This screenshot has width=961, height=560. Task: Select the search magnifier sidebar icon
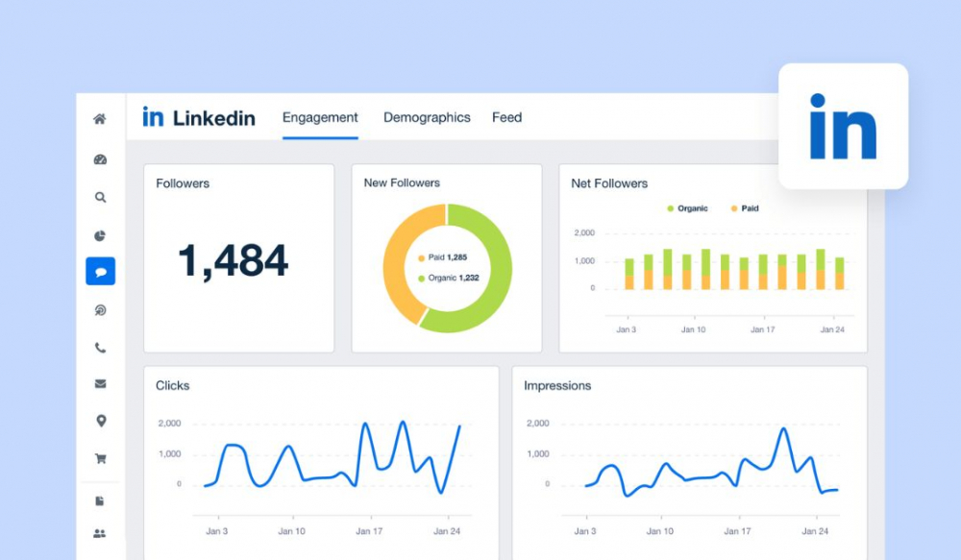tap(100, 197)
